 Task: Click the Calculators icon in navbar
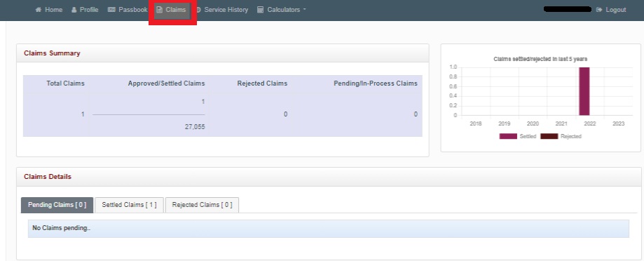pos(260,9)
